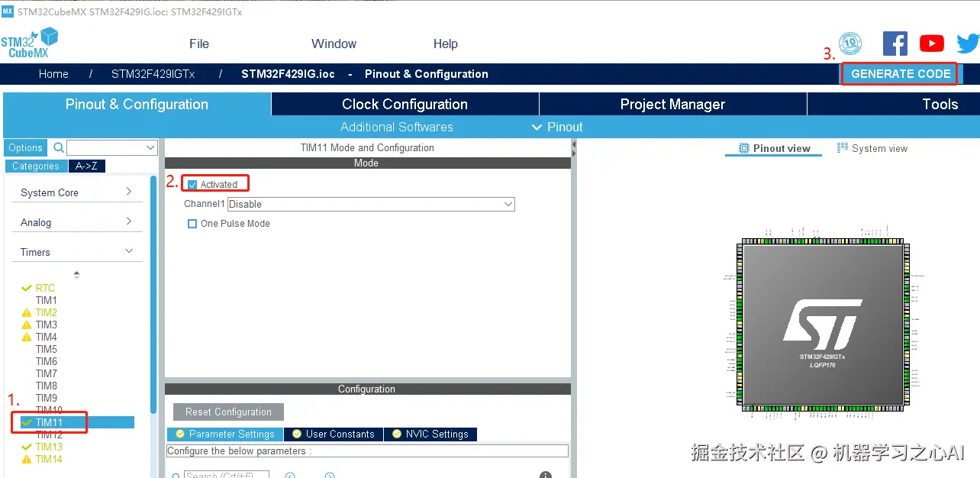Click the Options button
This screenshot has width=980, height=478.
(26, 147)
